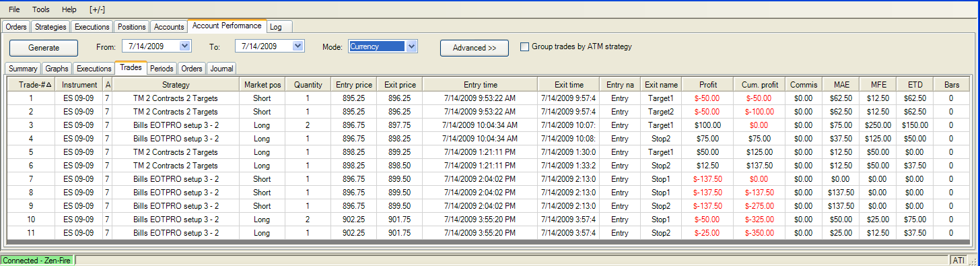Click the [+/-] menu item
Screen dimensions: 980x266
point(97,9)
